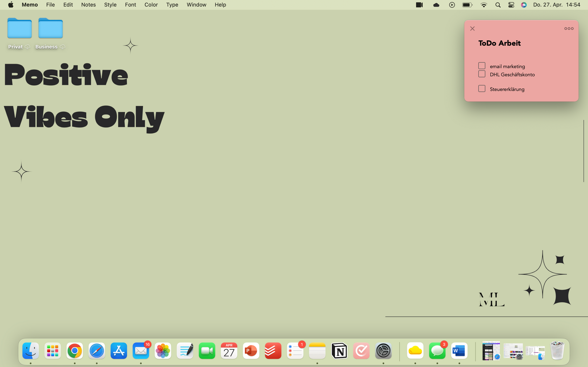Open Mail app showing 16 unread
588x367 pixels.
(141, 351)
